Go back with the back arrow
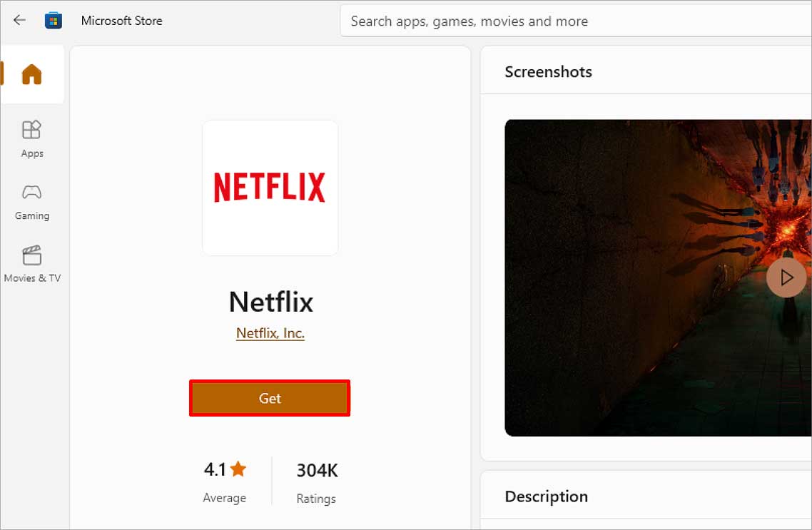Screen dimensions: 812x530 pyautogui.click(x=20, y=20)
